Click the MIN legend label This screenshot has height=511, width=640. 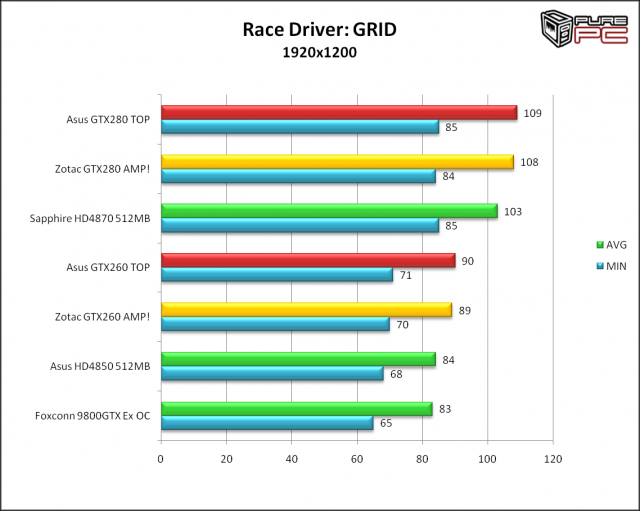coord(616,266)
